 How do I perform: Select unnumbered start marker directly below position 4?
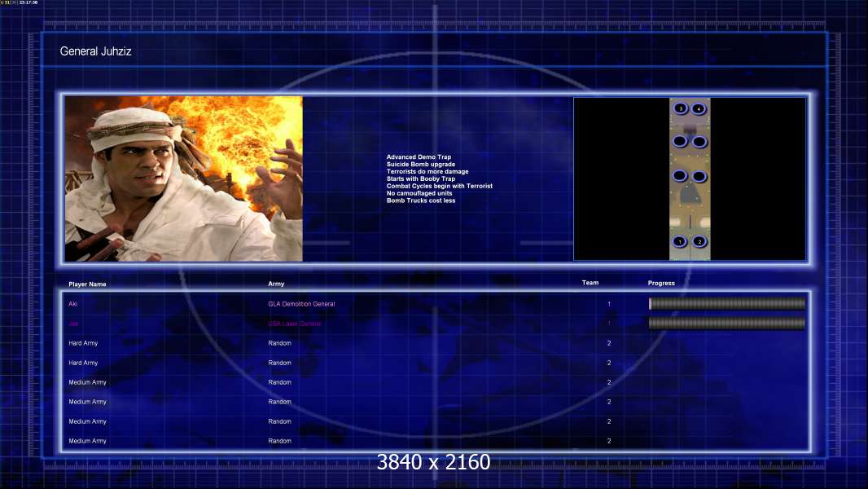(699, 142)
